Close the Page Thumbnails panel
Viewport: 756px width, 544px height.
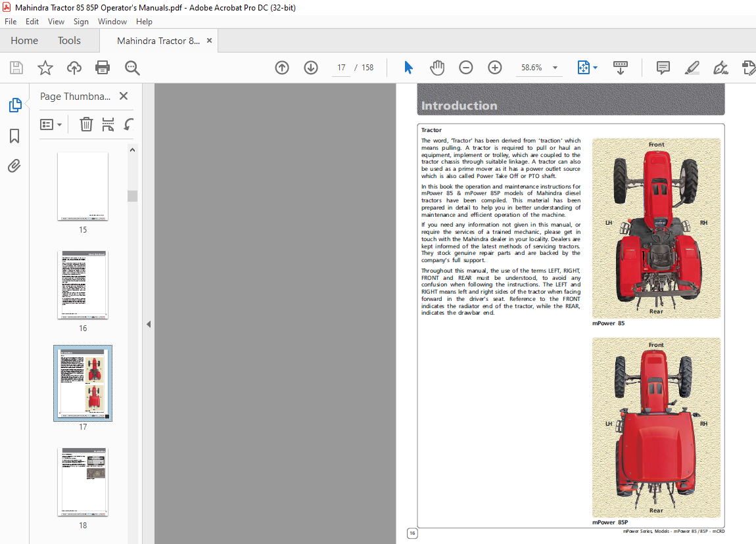pyautogui.click(x=124, y=96)
